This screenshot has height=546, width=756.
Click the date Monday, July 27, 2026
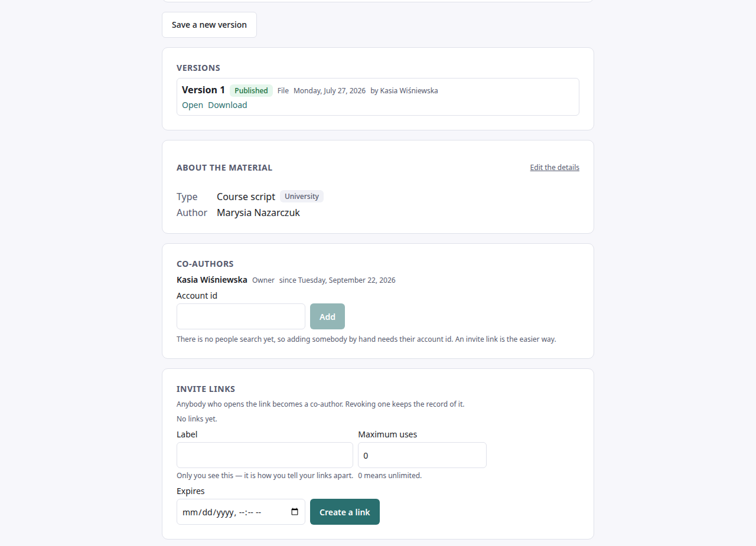pyautogui.click(x=330, y=91)
